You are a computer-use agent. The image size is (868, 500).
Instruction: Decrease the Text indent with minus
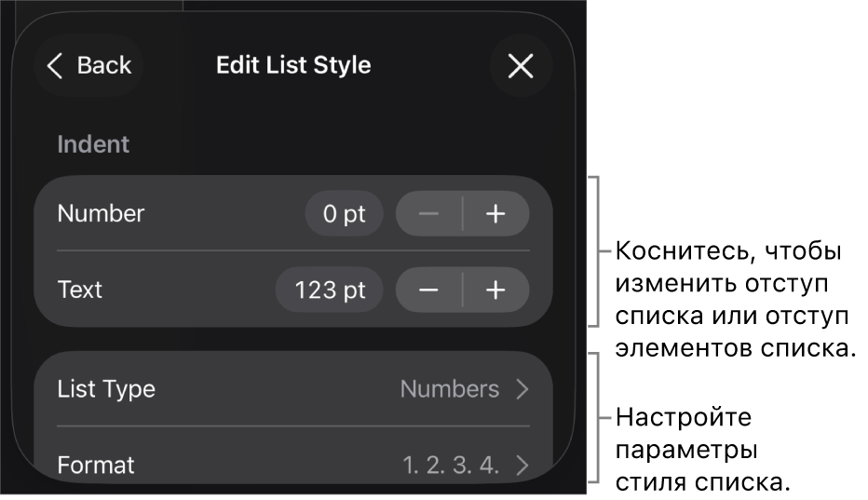(428, 291)
